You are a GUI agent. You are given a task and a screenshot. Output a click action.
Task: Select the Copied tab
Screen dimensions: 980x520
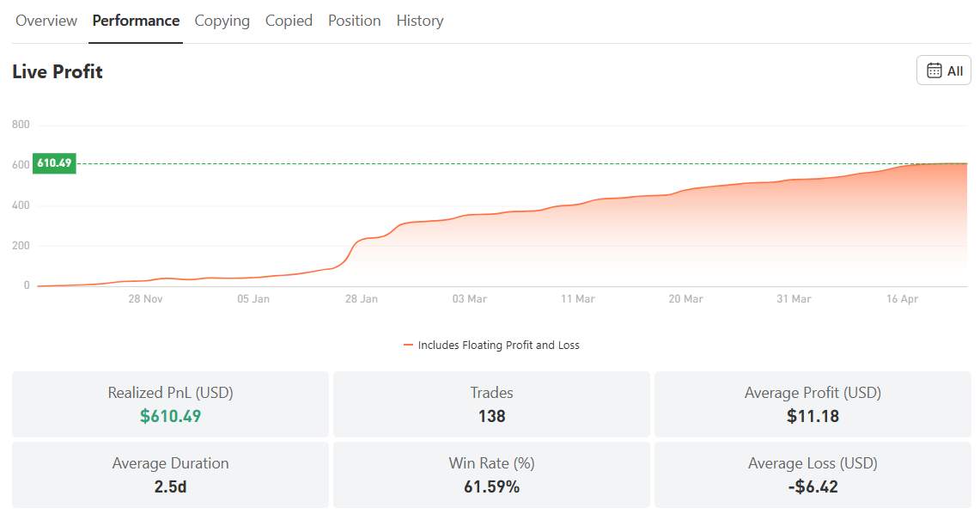point(289,20)
